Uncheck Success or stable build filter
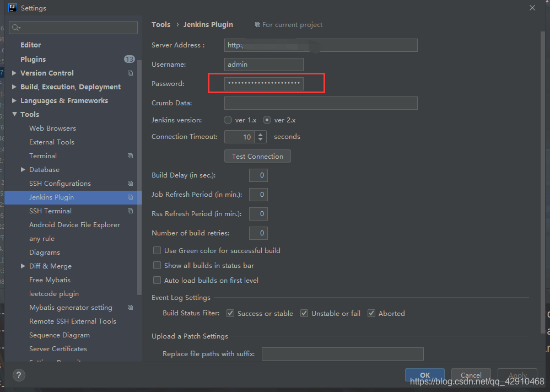The width and height of the screenshot is (550, 392). [230, 313]
